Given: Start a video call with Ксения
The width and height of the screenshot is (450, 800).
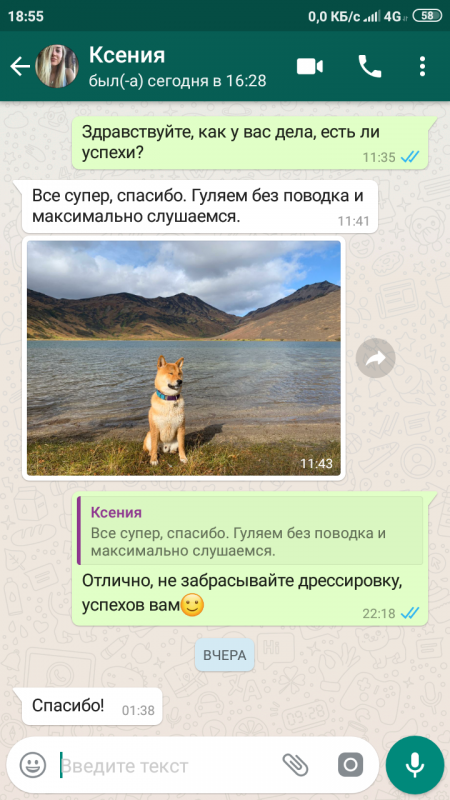Looking at the screenshot, I should tap(310, 67).
